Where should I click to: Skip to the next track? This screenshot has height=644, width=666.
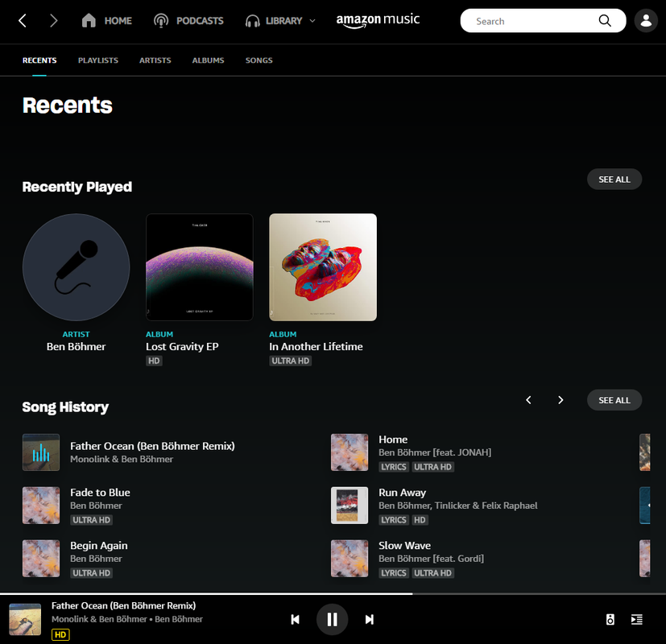click(x=370, y=619)
